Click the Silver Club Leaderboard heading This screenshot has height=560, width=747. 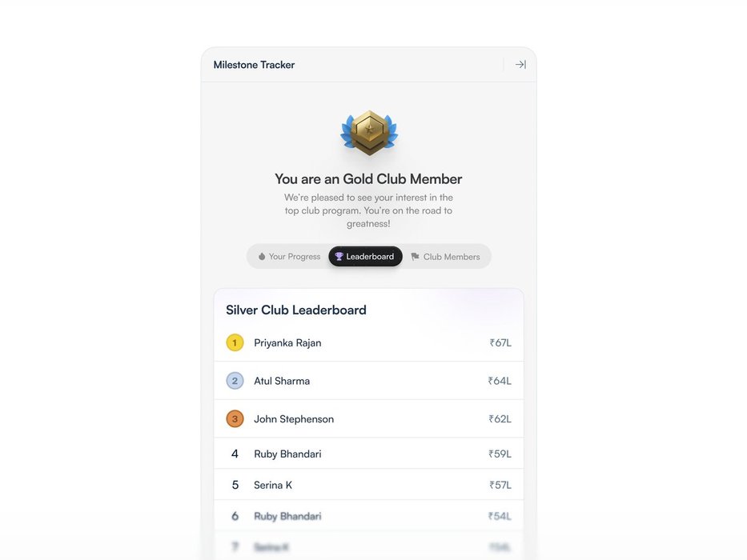click(x=296, y=310)
